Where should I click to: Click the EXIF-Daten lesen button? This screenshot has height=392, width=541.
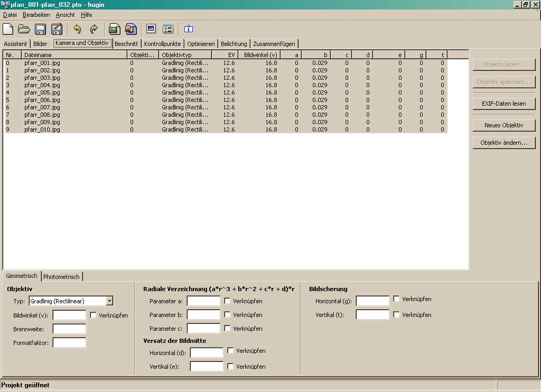[x=505, y=104]
